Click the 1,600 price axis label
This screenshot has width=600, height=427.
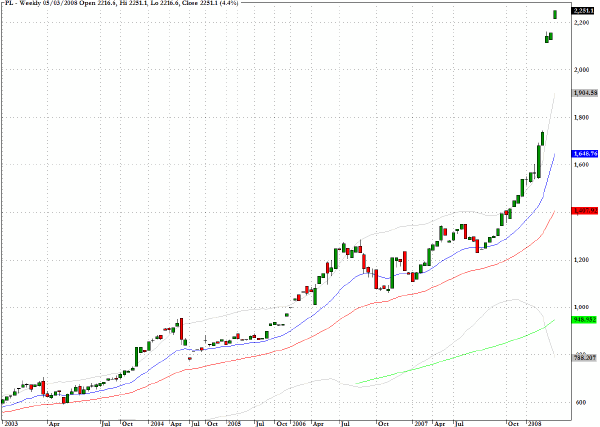point(581,165)
